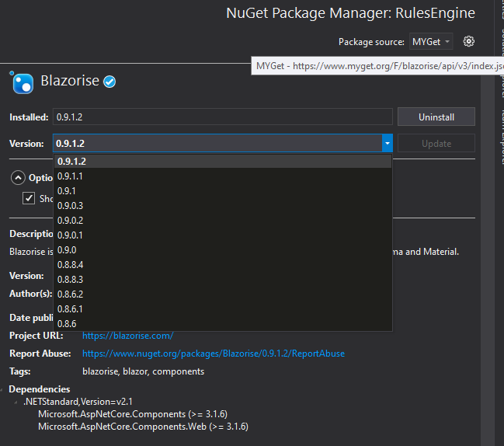Click the Blazorise package logo icon
This screenshot has width=504, height=446.
click(23, 83)
